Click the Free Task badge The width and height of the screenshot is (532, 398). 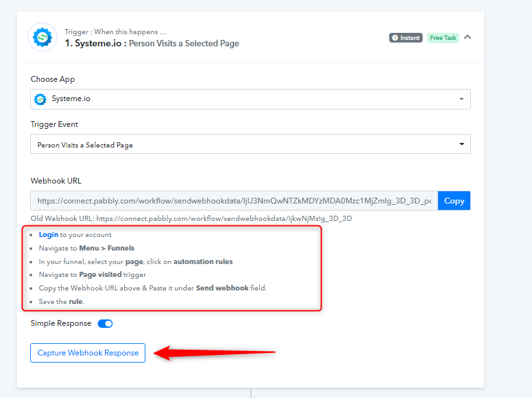pos(443,38)
